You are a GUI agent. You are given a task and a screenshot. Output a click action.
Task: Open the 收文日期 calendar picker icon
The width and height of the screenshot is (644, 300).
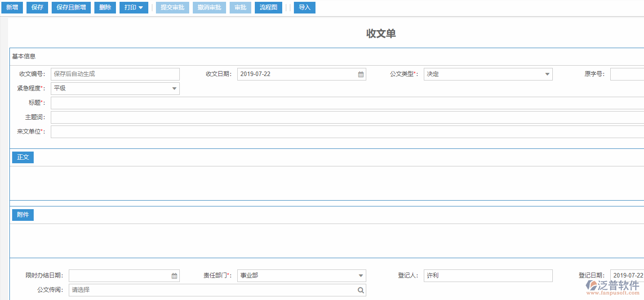(x=360, y=74)
